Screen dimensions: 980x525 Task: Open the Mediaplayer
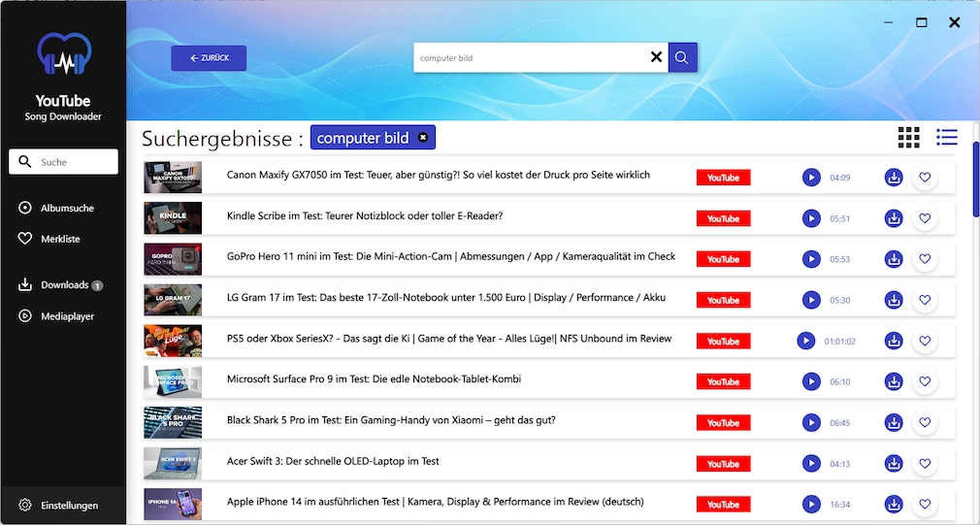pos(66,316)
